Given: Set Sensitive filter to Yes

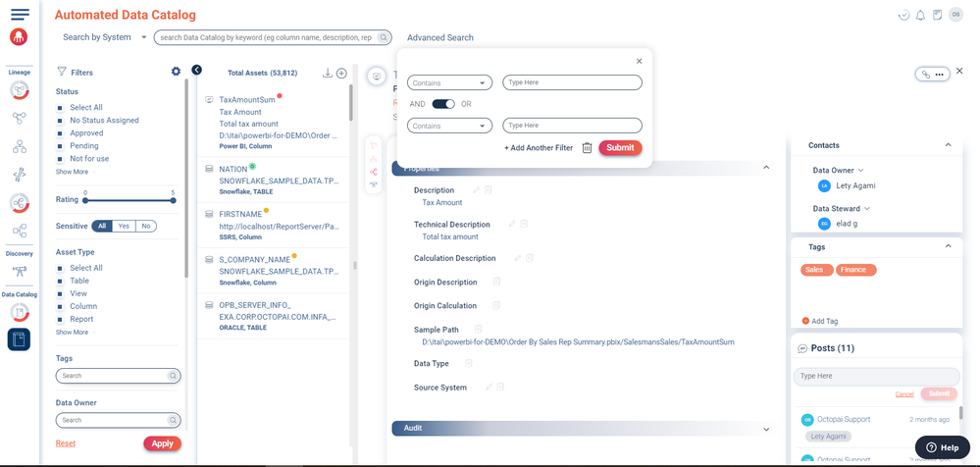Looking at the screenshot, I should (x=124, y=227).
